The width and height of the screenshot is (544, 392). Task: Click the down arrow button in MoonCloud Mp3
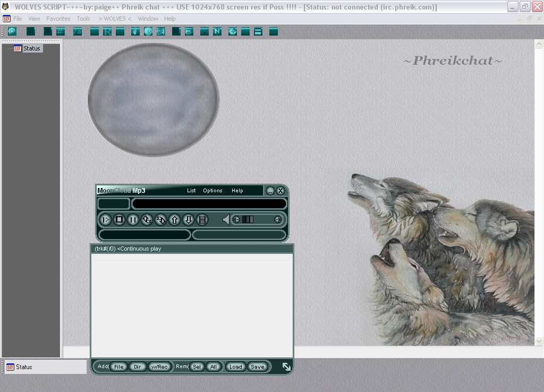[189, 219]
